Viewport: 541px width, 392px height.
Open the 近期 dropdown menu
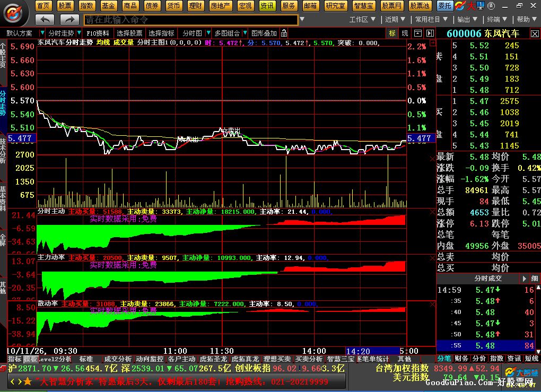point(395,20)
